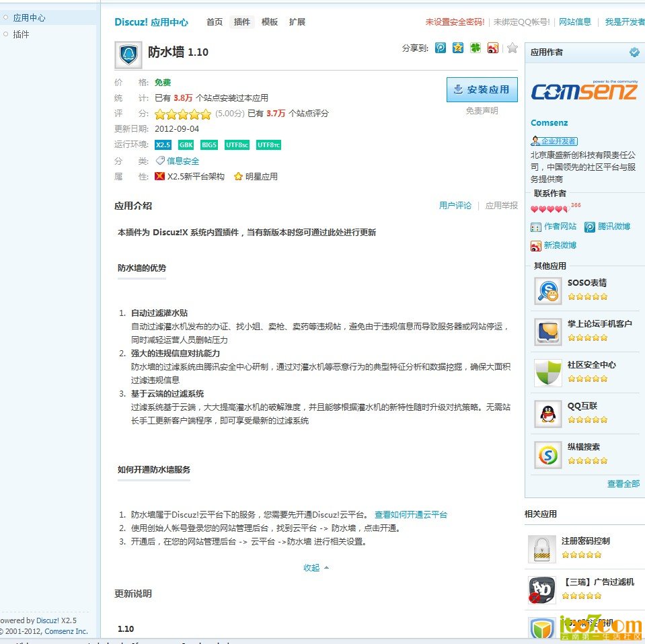Click the Comsenz Inc. footer link
The image size is (645, 644).
pyautogui.click(x=66, y=631)
